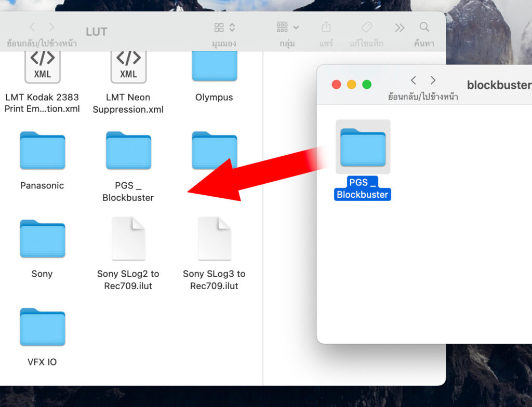The image size is (532, 407).
Task: Open the view mode switcher dropdown
Action: [x=225, y=28]
